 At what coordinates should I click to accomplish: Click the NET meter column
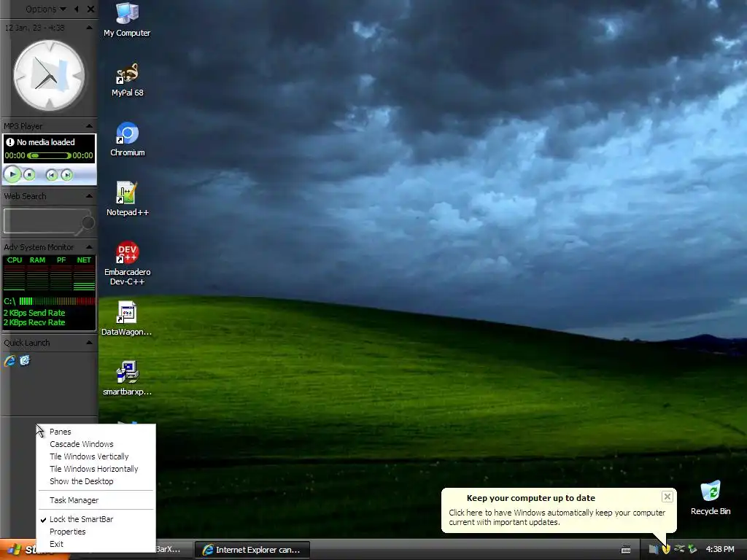(84, 273)
